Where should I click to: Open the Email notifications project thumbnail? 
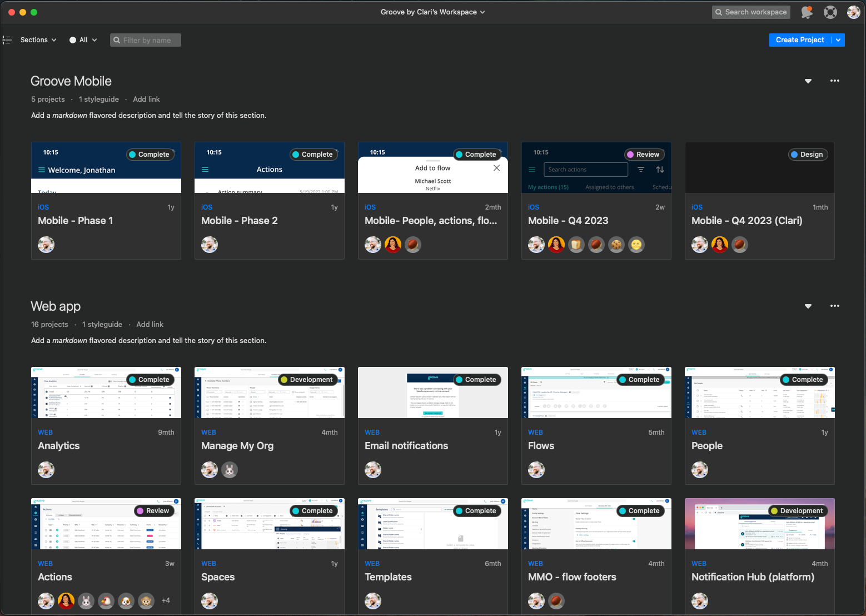[x=433, y=393]
